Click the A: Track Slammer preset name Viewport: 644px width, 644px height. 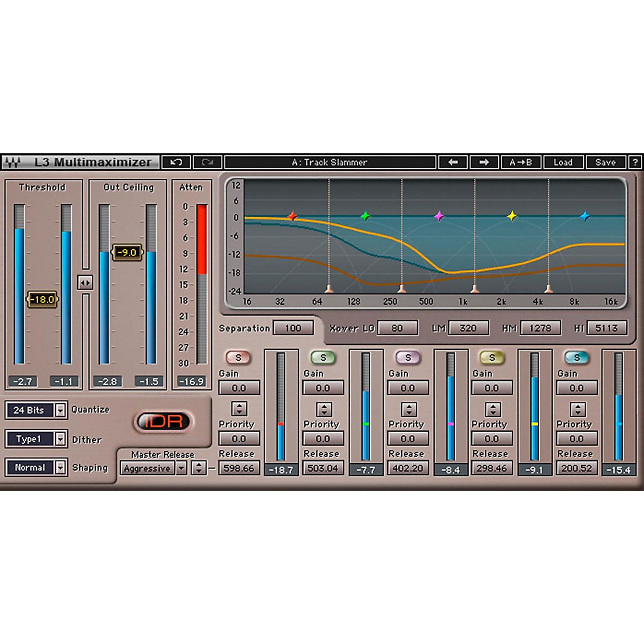(x=330, y=162)
